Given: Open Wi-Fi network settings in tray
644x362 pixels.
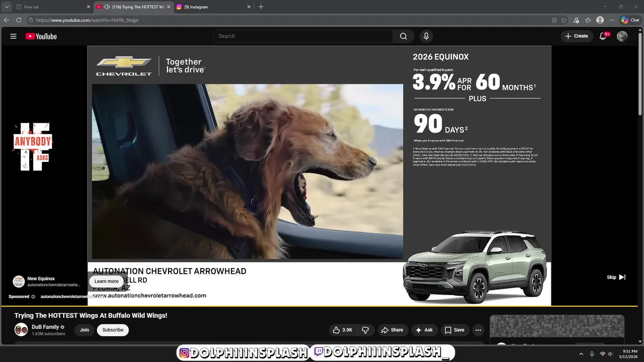Looking at the screenshot, I should (x=602, y=354).
